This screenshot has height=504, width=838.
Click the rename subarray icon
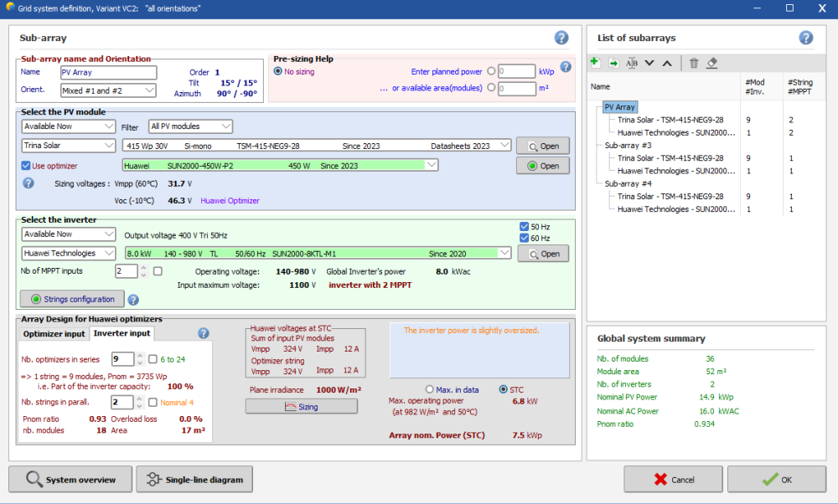coord(632,63)
